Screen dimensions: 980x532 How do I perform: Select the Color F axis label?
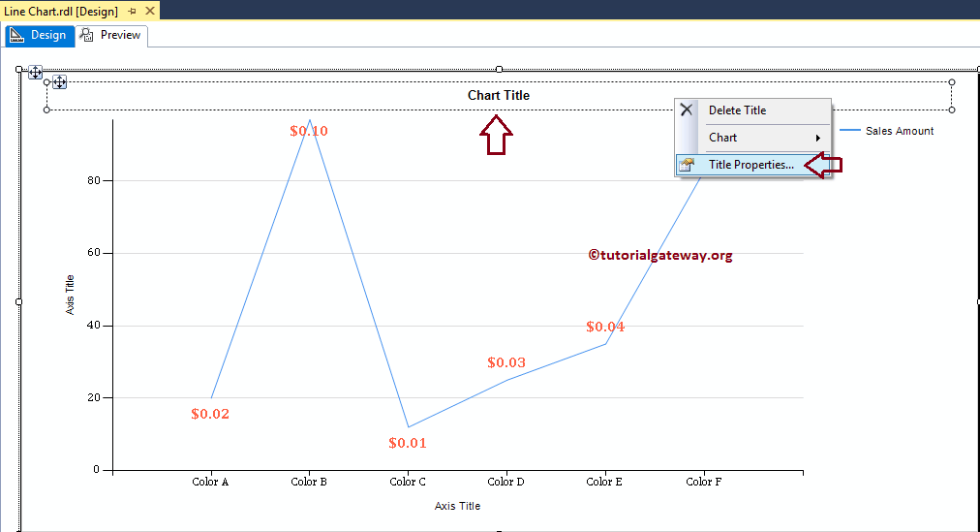(704, 482)
